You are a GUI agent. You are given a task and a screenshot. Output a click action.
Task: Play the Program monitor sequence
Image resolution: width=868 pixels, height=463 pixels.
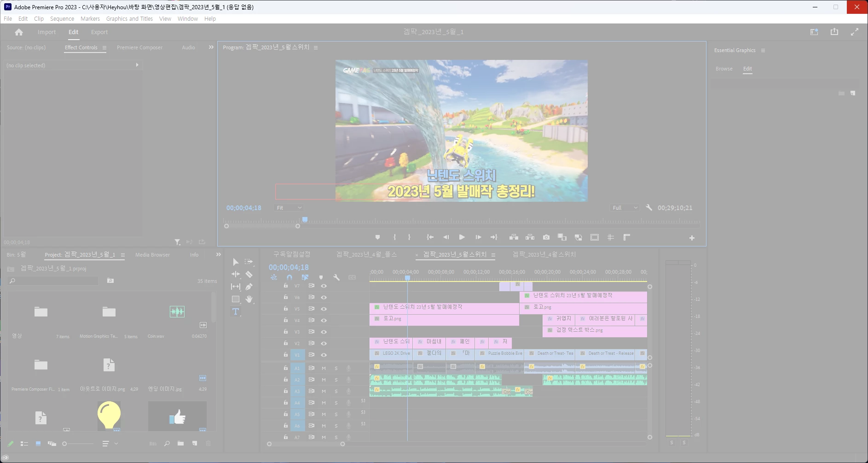click(462, 237)
